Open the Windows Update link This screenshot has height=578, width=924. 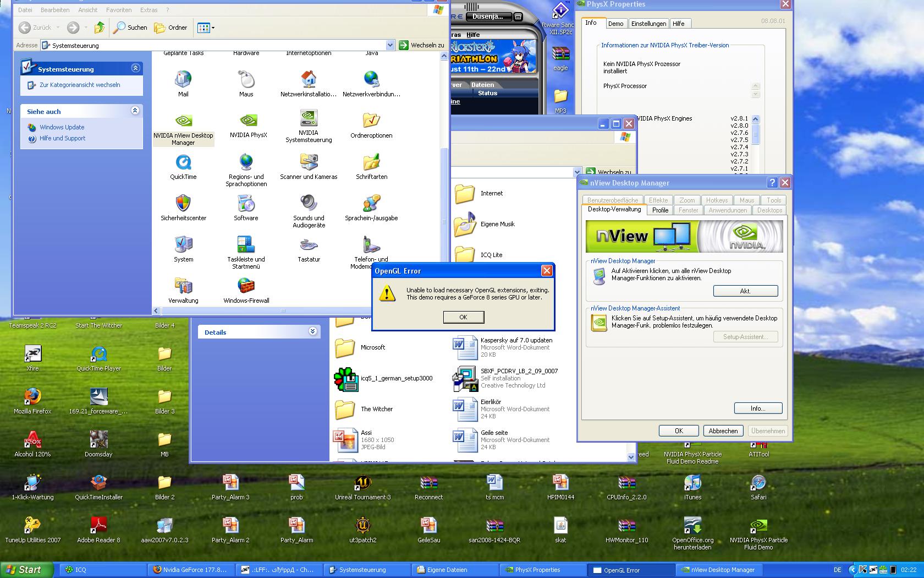pos(62,127)
